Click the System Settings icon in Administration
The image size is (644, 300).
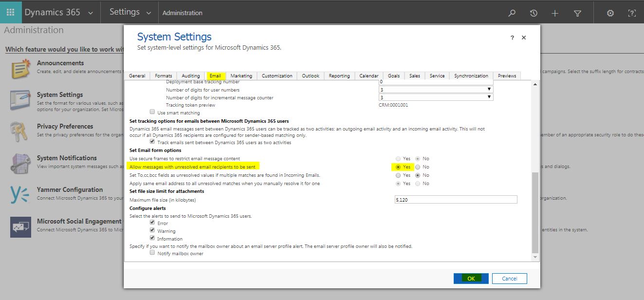coord(20,100)
